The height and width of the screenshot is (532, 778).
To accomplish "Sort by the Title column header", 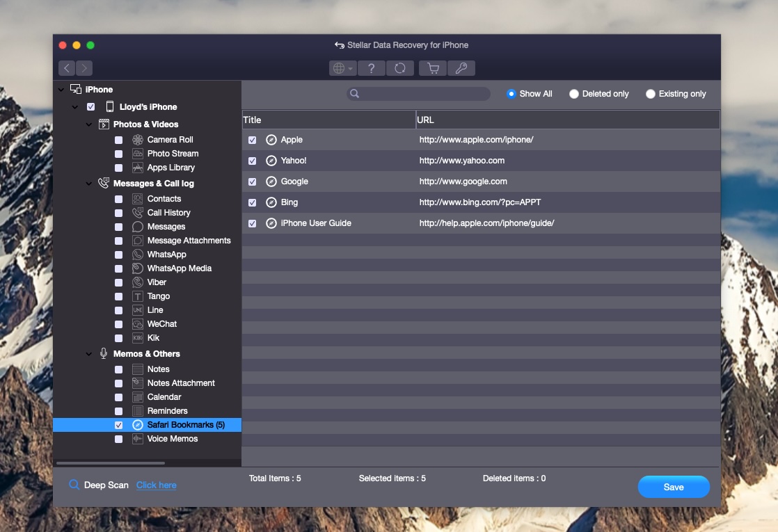I will (x=328, y=120).
